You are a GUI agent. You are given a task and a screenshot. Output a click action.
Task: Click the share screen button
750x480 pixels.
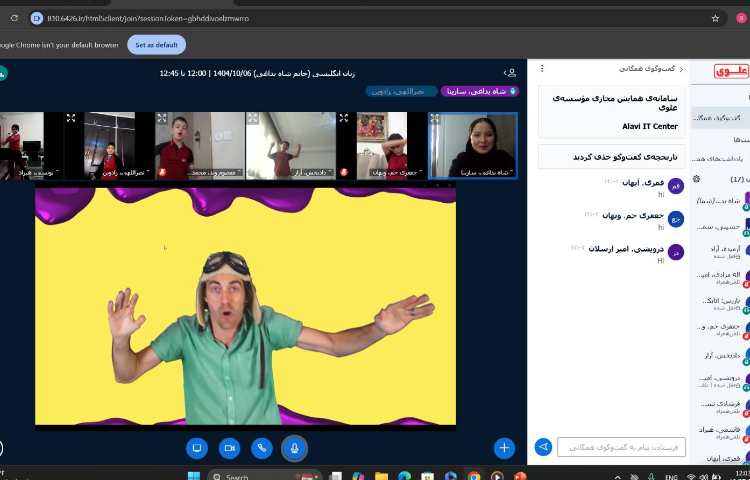[197, 448]
